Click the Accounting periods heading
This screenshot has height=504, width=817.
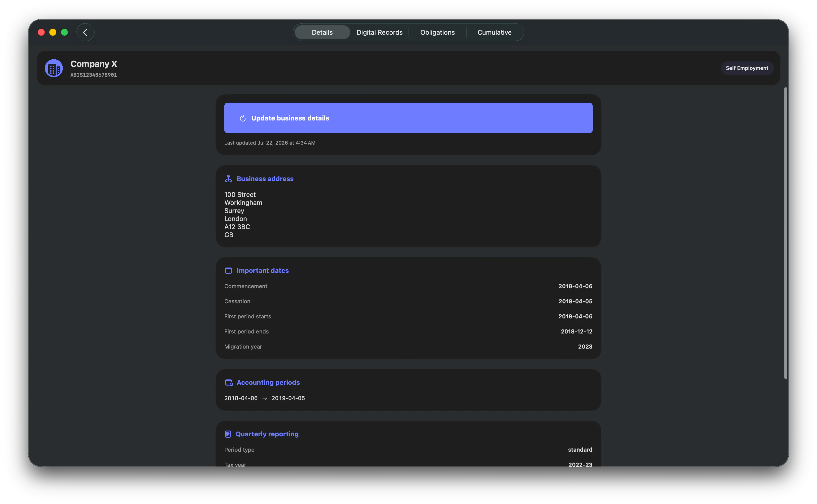(268, 383)
